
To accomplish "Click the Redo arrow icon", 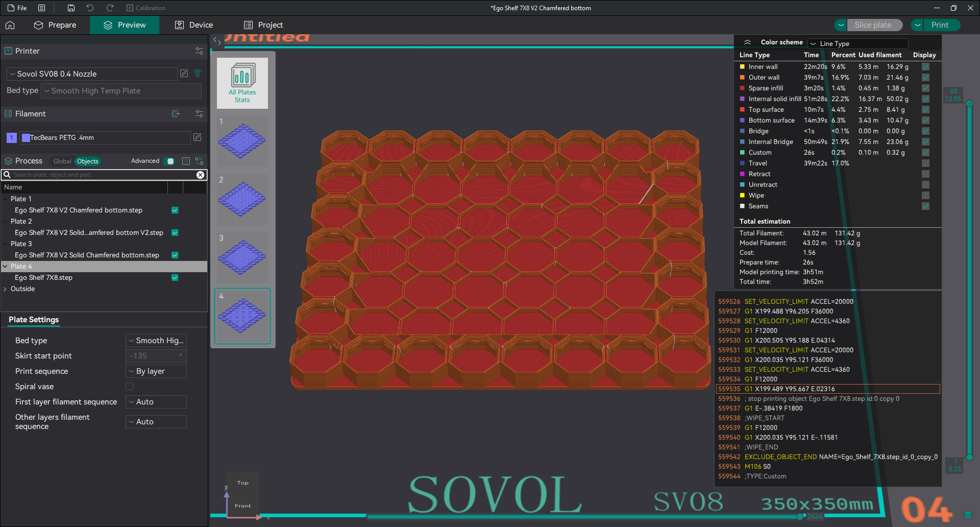I will tap(110, 8).
